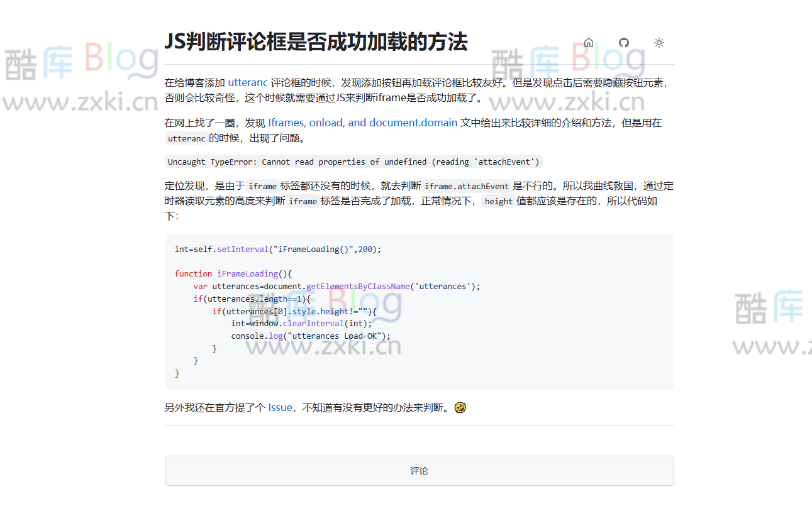Toggle dark mode with the brightness icon
This screenshot has width=812, height=516.
pyautogui.click(x=659, y=43)
